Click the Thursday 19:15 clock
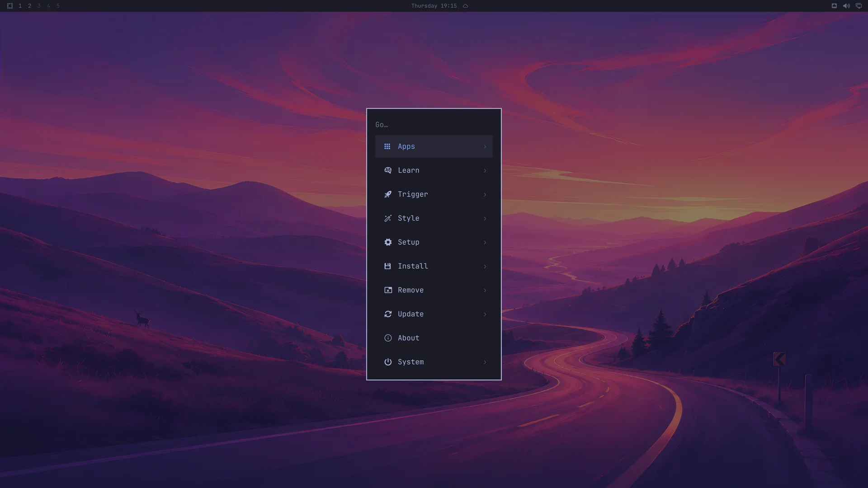 coord(434,6)
